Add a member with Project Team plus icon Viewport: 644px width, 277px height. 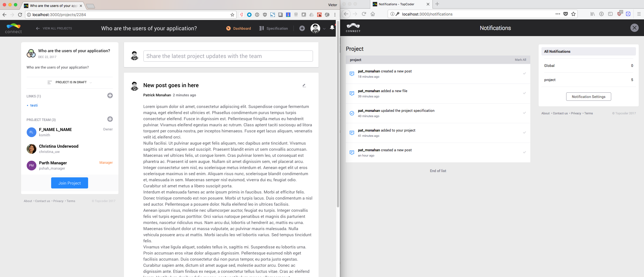[x=110, y=119]
